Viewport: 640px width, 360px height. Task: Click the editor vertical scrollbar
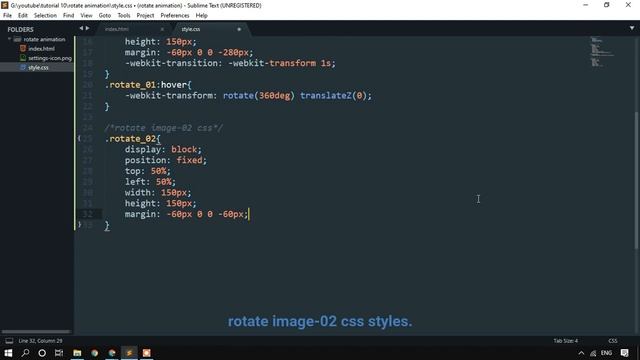pyautogui.click(x=637, y=180)
